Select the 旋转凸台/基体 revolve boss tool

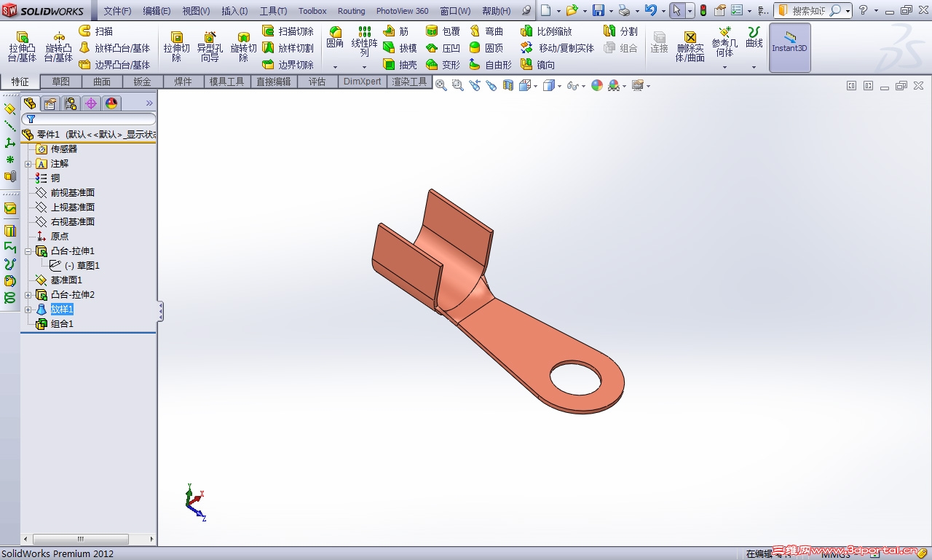pyautogui.click(x=58, y=47)
